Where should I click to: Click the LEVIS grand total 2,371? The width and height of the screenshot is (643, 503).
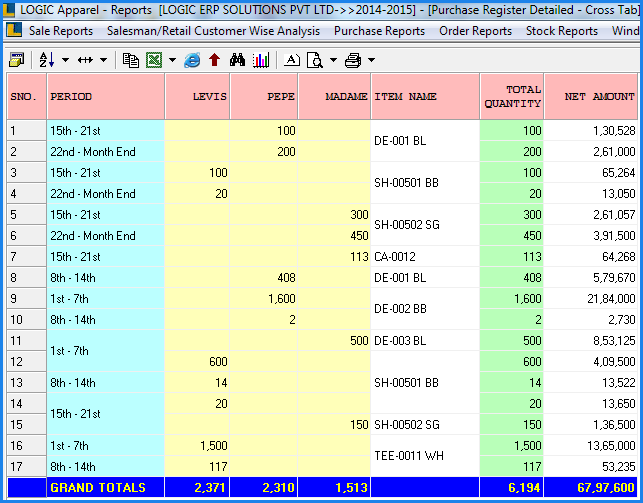point(197,487)
